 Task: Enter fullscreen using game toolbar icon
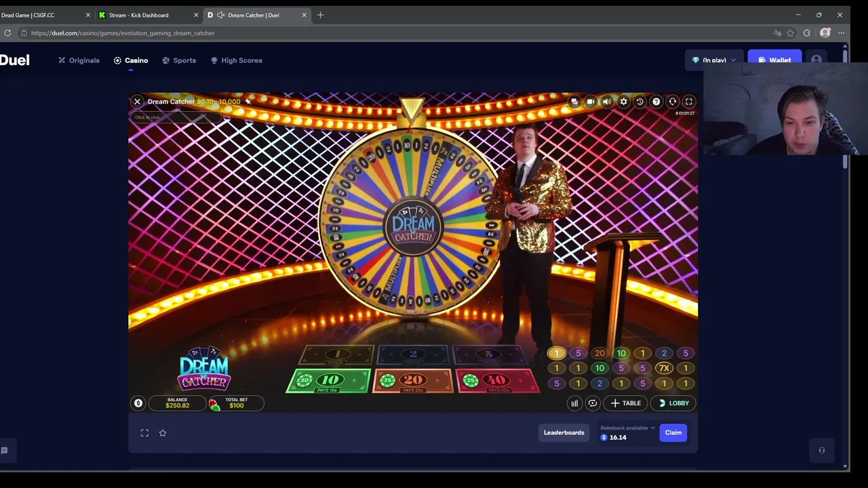688,102
